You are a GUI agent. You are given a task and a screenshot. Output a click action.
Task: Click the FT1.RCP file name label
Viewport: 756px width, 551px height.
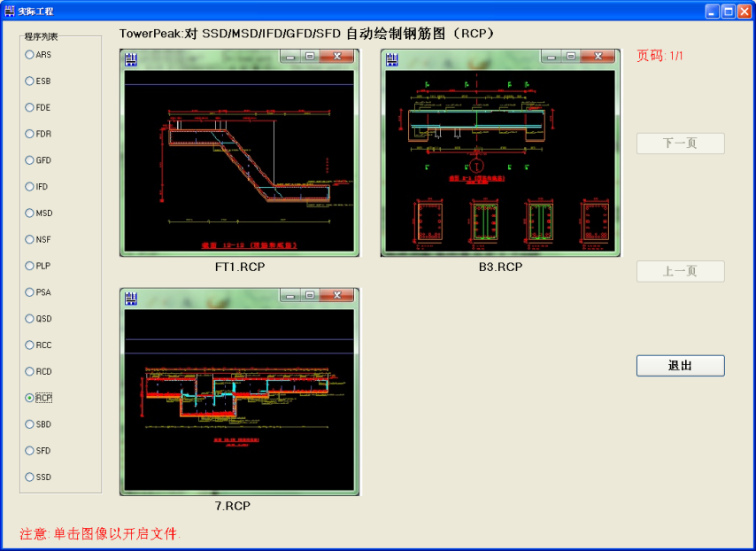[x=240, y=267]
